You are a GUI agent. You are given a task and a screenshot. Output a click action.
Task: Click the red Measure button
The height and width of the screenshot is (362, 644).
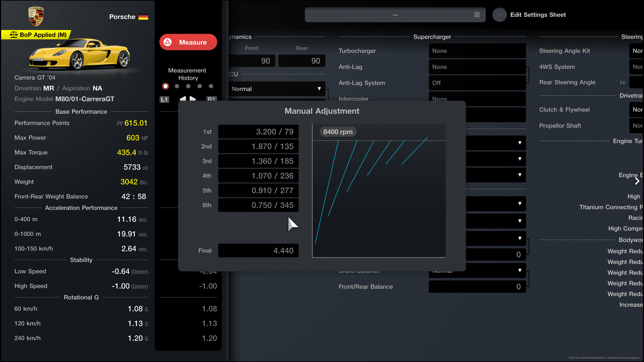pos(188,42)
